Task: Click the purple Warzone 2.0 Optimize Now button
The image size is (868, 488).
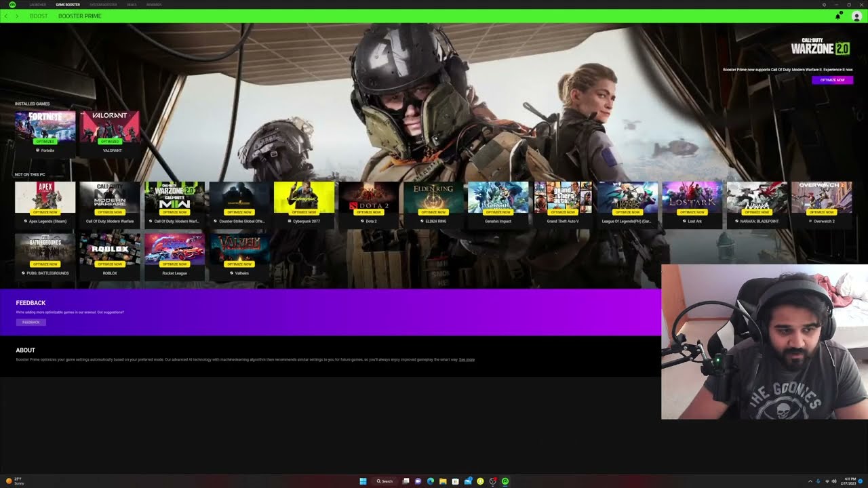Action: coord(832,80)
